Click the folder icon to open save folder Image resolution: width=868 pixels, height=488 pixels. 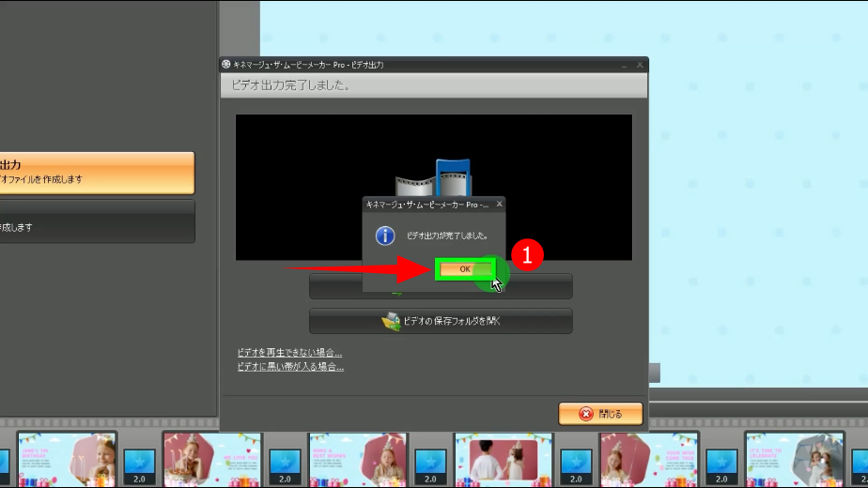391,321
